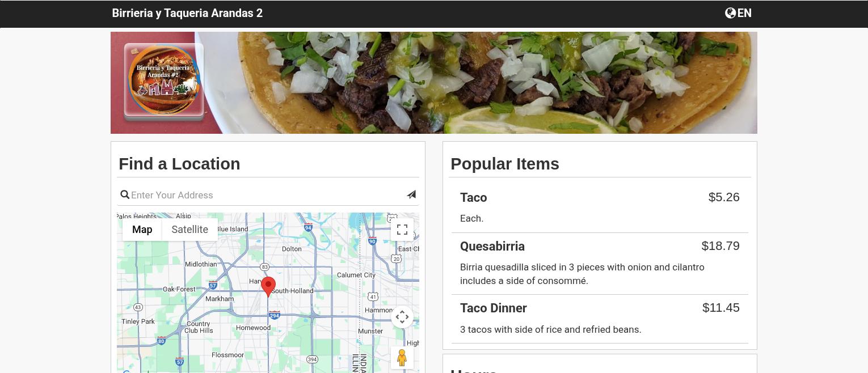Open the map camera pan control

pyautogui.click(x=402, y=317)
